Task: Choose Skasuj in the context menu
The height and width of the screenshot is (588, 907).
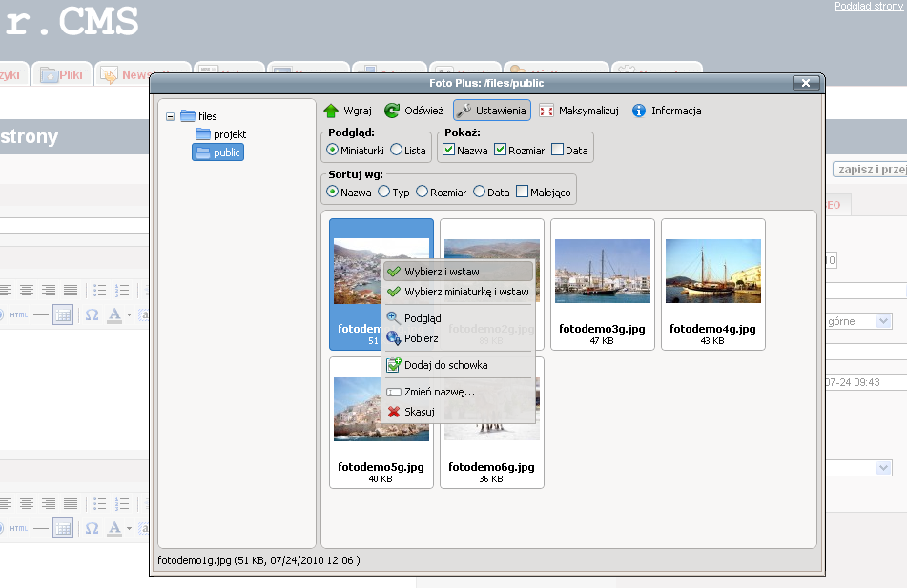Action: tap(458, 412)
